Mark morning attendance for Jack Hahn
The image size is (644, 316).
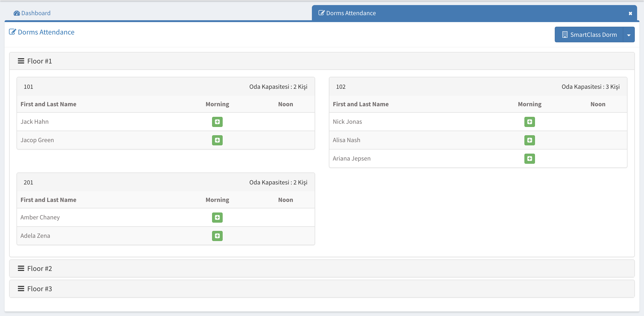click(x=217, y=122)
